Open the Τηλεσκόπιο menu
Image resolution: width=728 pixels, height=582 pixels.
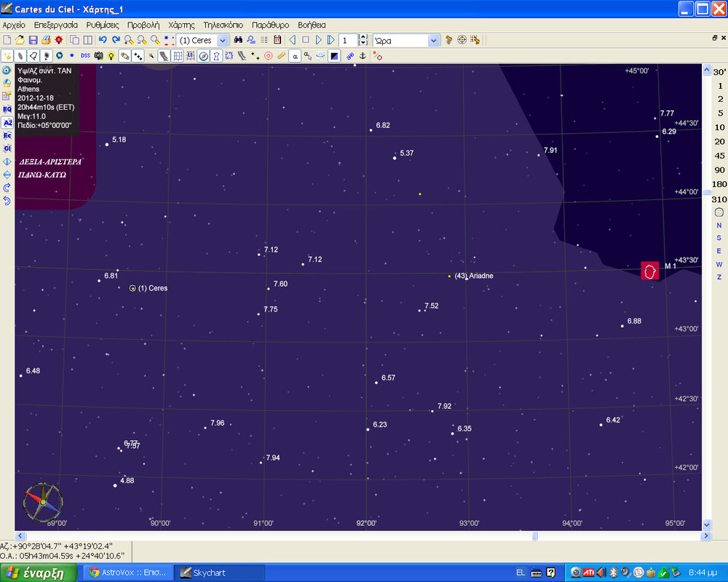click(x=223, y=25)
